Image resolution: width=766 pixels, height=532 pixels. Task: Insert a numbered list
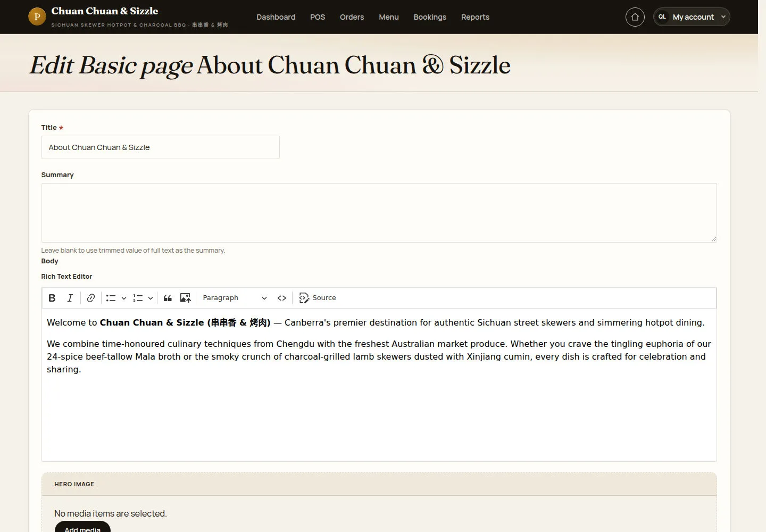[x=138, y=298]
